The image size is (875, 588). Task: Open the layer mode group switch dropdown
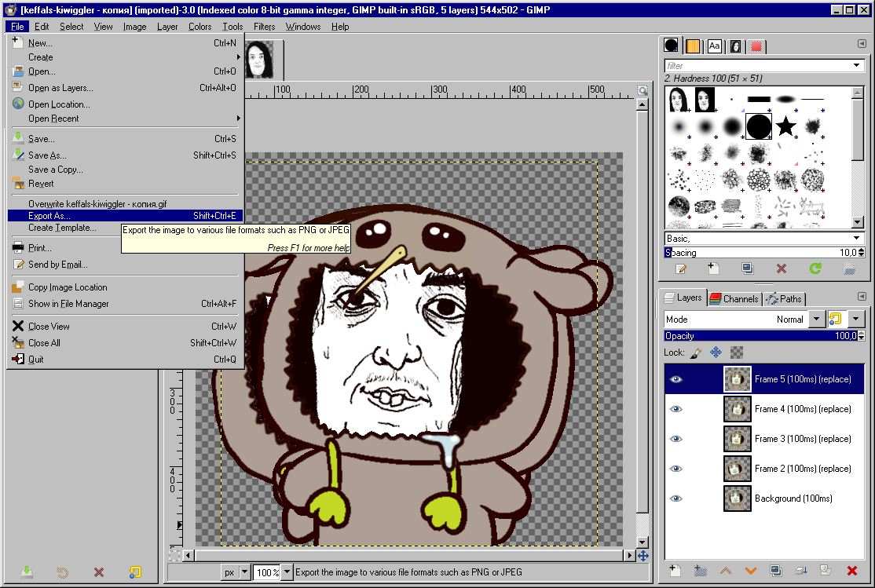pos(855,319)
